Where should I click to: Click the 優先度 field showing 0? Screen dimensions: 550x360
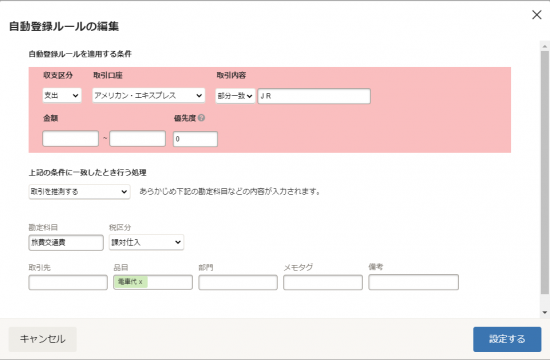click(195, 139)
